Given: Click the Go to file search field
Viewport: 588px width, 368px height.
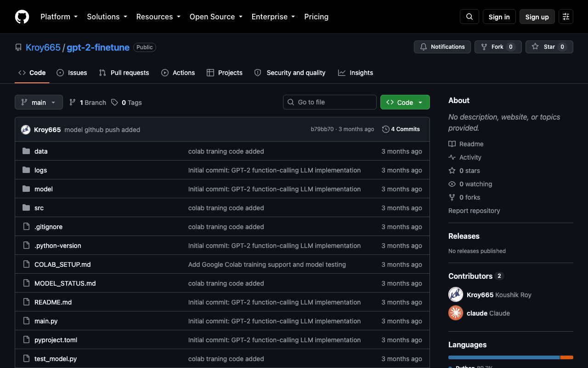Looking at the screenshot, I should [x=330, y=102].
